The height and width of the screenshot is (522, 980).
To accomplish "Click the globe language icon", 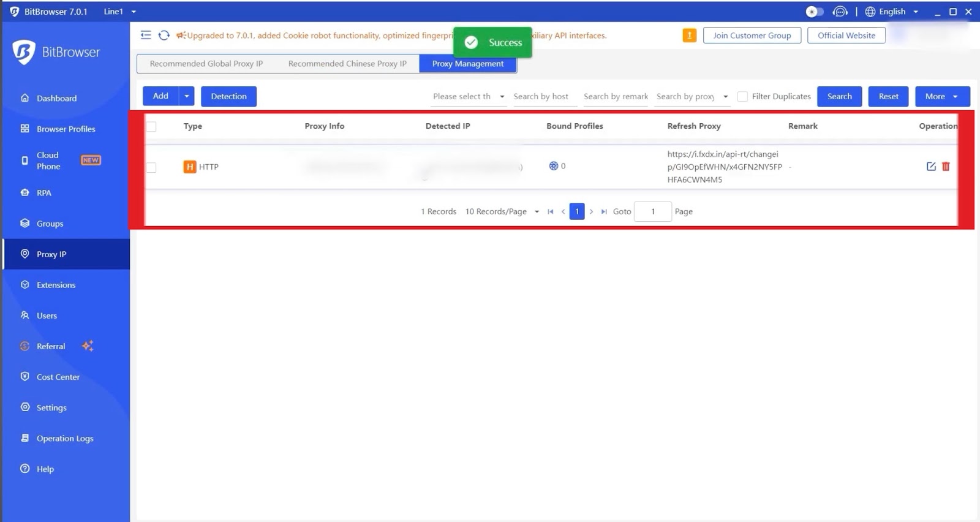I will (x=870, y=12).
